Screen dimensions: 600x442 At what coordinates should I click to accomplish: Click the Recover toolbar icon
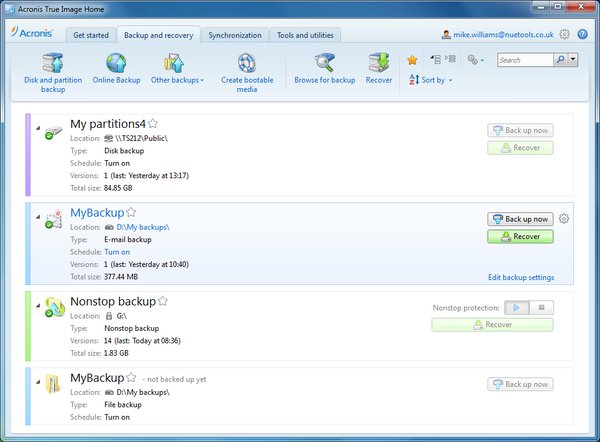point(378,64)
